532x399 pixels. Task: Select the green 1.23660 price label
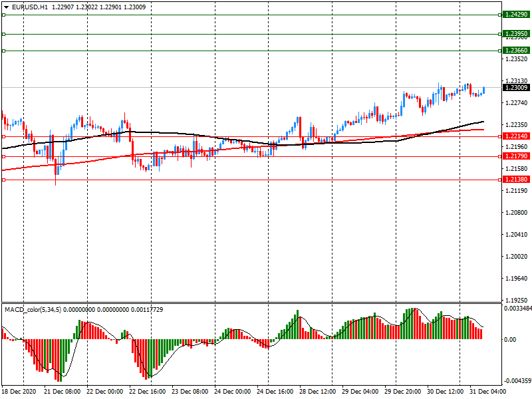click(x=516, y=51)
